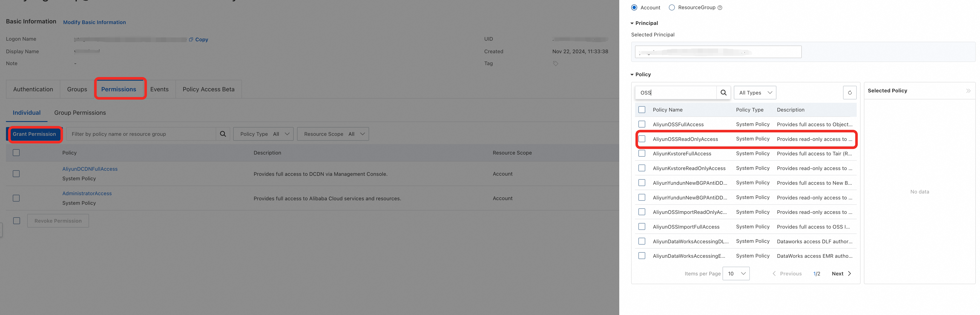Check the AliyunOSSFullAccess policy checkbox
The width and height of the screenshot is (980, 315).
[642, 124]
